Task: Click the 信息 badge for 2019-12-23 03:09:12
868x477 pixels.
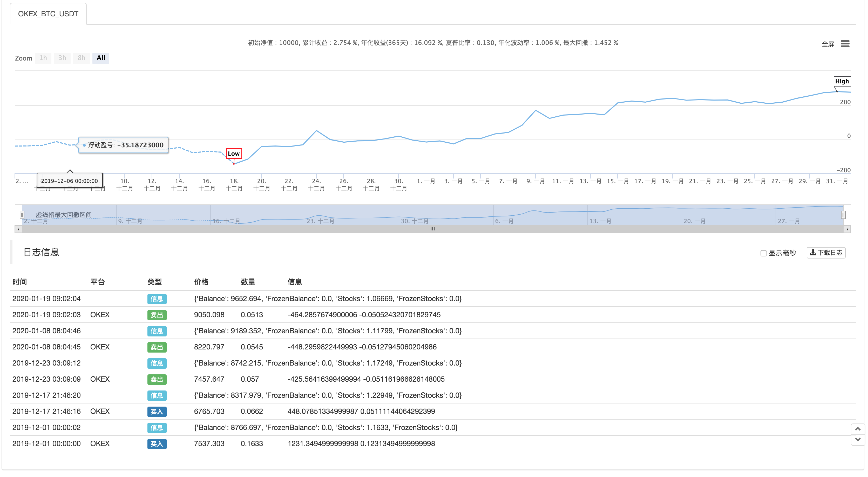Action: tap(157, 363)
